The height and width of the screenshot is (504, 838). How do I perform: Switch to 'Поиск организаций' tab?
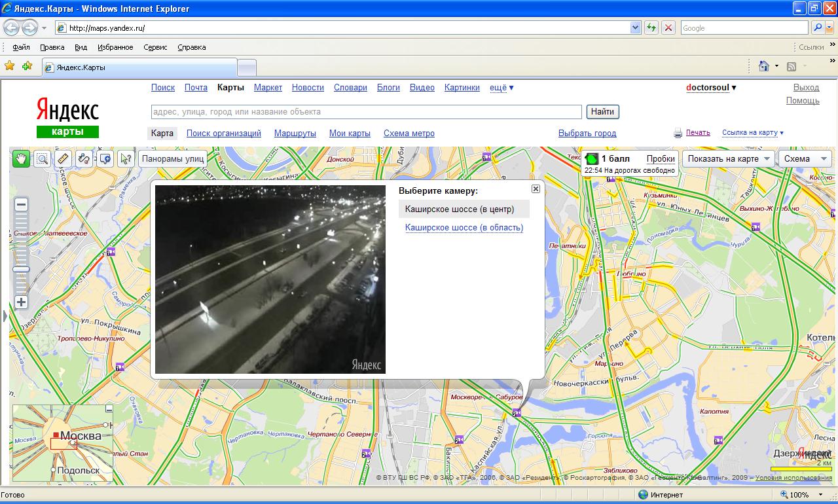[224, 133]
